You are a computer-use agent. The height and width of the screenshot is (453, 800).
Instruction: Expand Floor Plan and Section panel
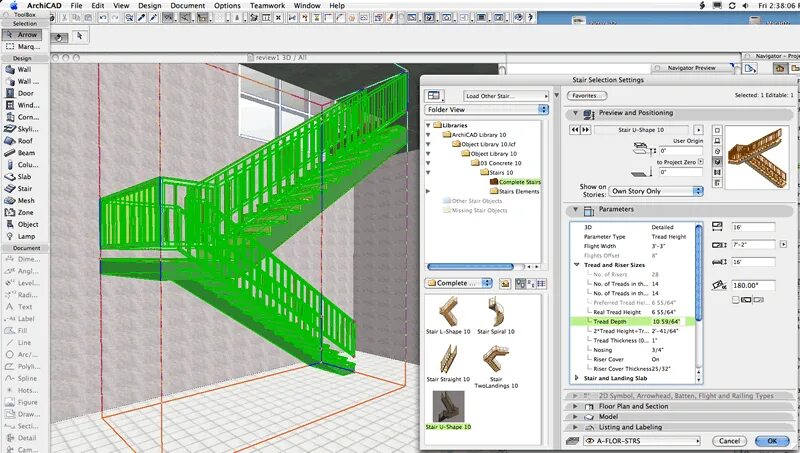576,407
